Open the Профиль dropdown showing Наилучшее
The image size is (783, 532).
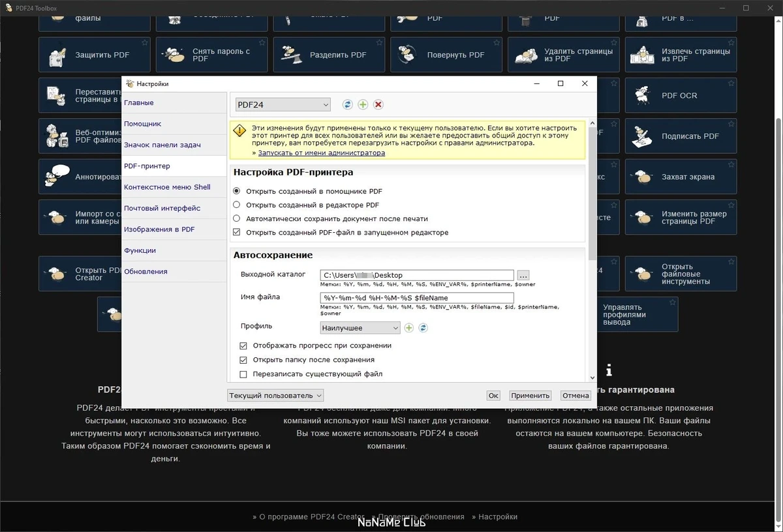[360, 328]
